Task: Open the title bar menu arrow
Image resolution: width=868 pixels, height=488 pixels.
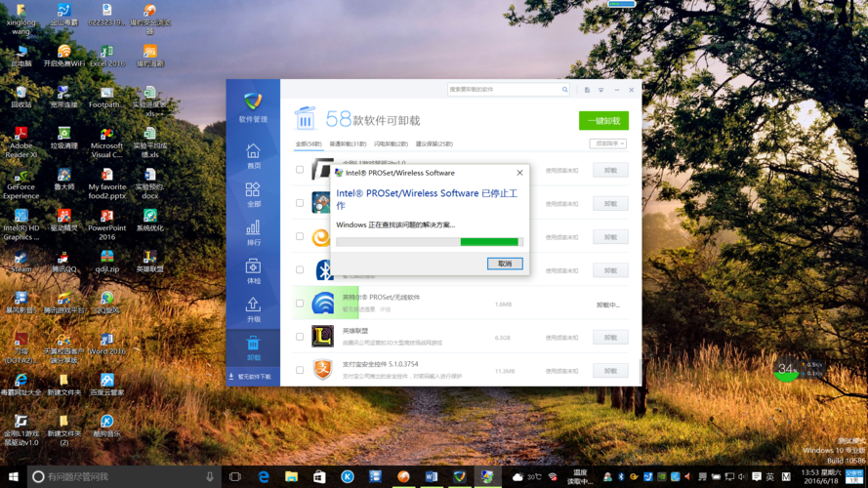Action: (x=600, y=90)
